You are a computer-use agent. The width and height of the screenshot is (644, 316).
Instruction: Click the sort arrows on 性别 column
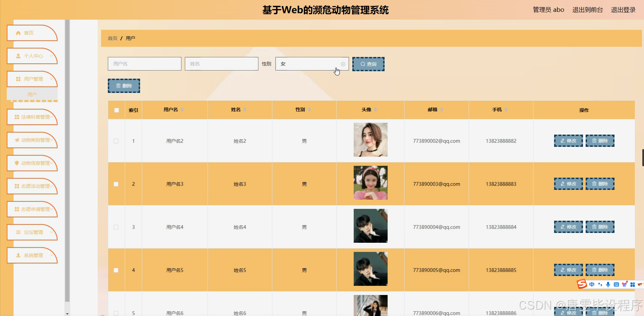tap(309, 110)
